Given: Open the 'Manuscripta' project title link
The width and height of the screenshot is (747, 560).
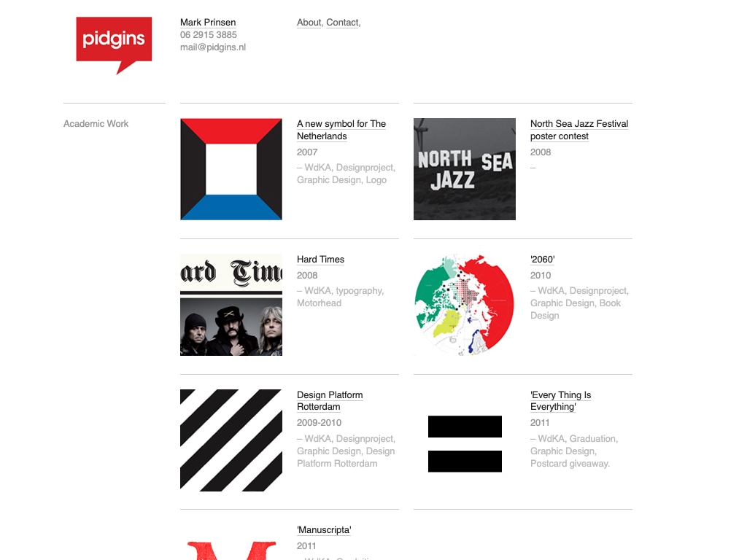Looking at the screenshot, I should tap(325, 530).
